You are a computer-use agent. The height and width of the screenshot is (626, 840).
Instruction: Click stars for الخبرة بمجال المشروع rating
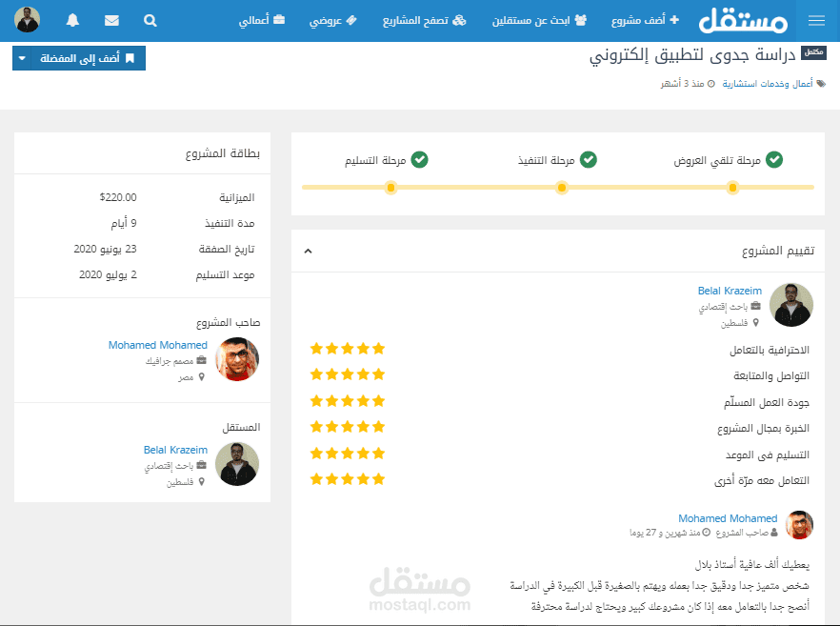point(347,427)
